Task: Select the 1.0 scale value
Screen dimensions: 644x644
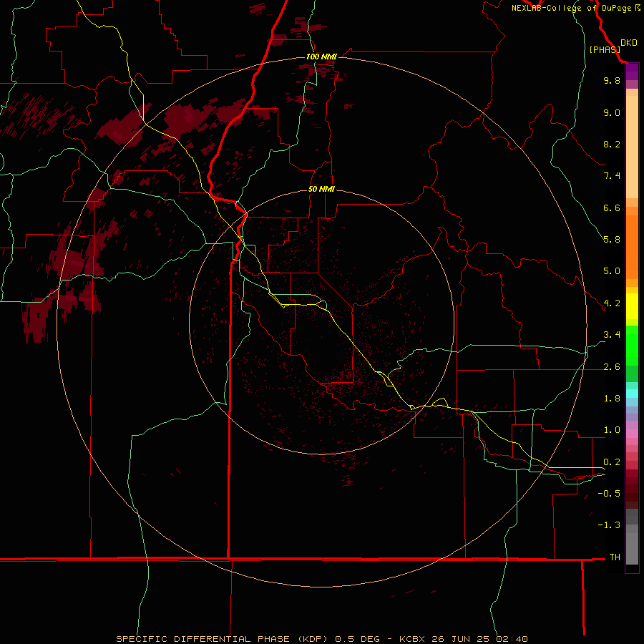Action: click(612, 430)
